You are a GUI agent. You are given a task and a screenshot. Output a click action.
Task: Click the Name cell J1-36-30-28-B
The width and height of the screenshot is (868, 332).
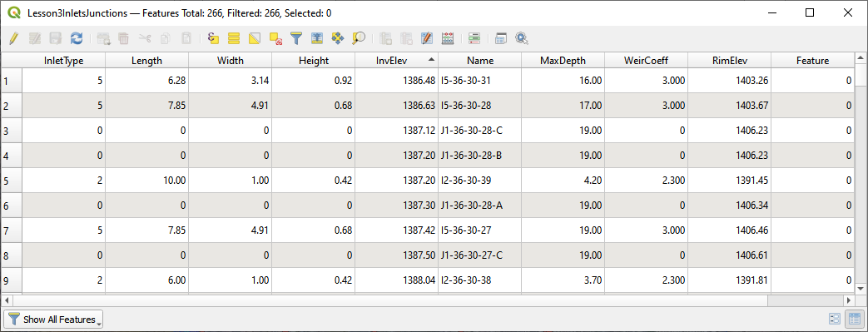point(480,156)
